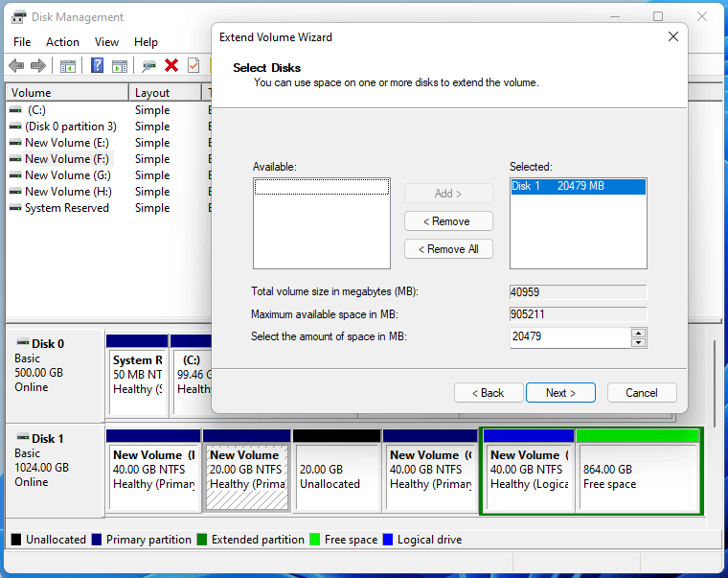
Task: Click the Next button in wizard
Action: (x=561, y=393)
